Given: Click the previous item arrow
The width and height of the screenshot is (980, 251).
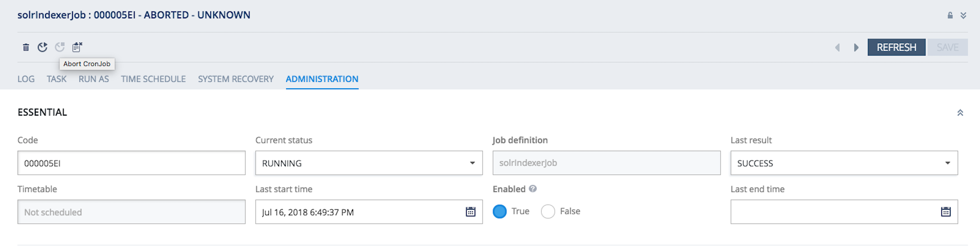Looking at the screenshot, I should [838, 48].
